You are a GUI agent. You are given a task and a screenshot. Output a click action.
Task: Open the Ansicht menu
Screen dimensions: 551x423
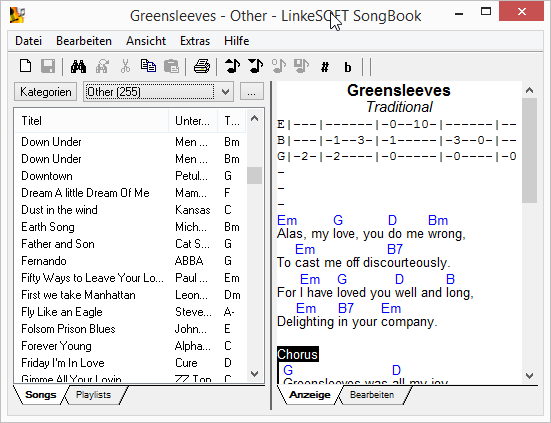[x=146, y=41]
